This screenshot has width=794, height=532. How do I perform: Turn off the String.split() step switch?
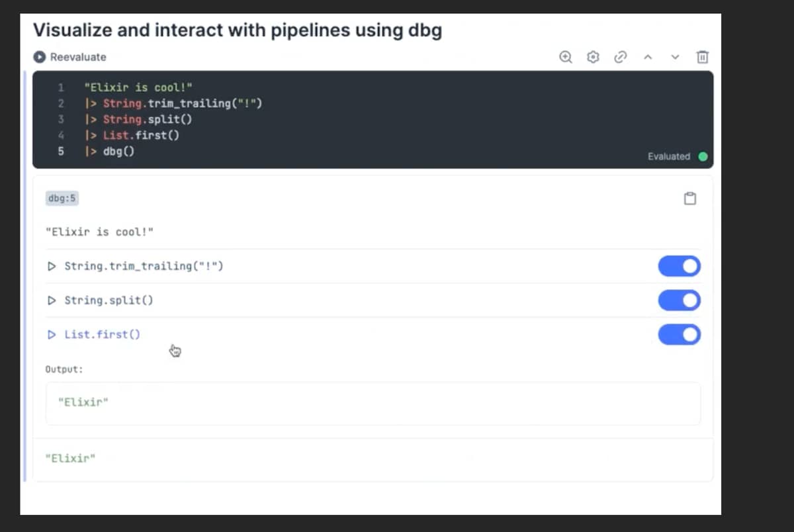click(679, 300)
